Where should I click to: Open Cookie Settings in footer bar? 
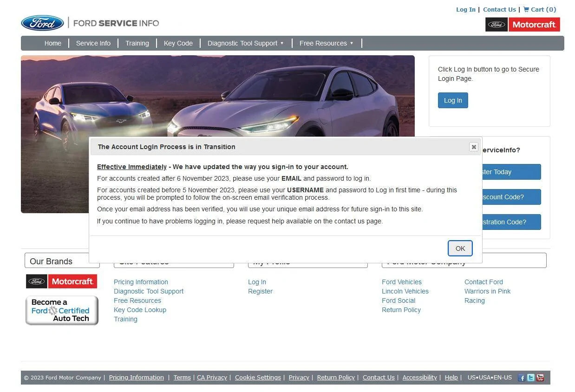tap(258, 378)
